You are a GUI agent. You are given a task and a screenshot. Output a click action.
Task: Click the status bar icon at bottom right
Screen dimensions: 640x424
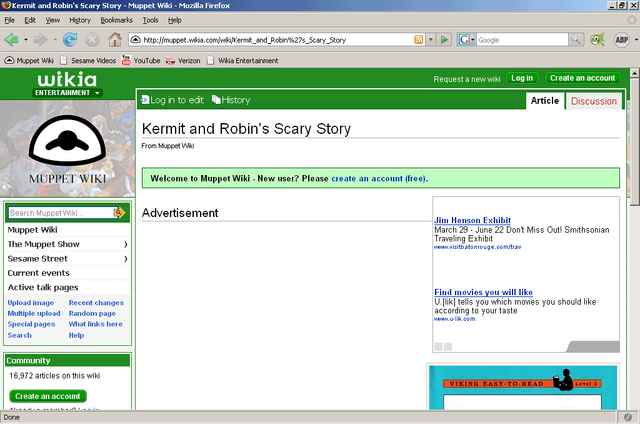pyautogui.click(x=628, y=417)
